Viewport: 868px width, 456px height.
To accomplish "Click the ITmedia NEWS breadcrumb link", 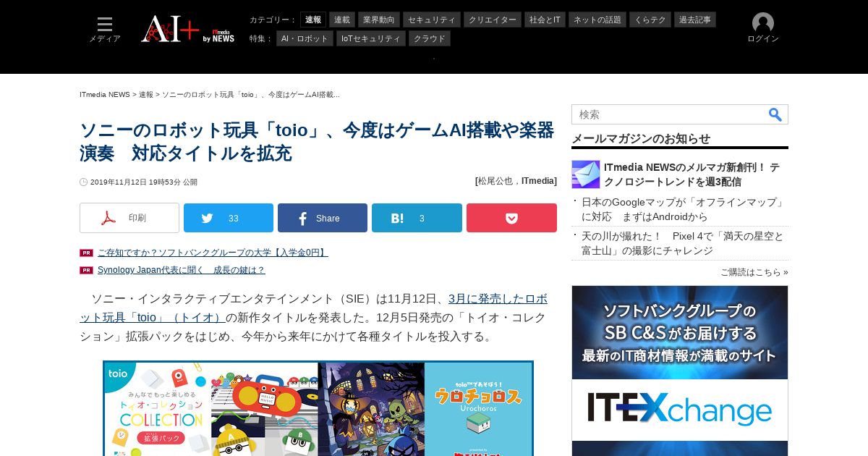I will pyautogui.click(x=105, y=95).
